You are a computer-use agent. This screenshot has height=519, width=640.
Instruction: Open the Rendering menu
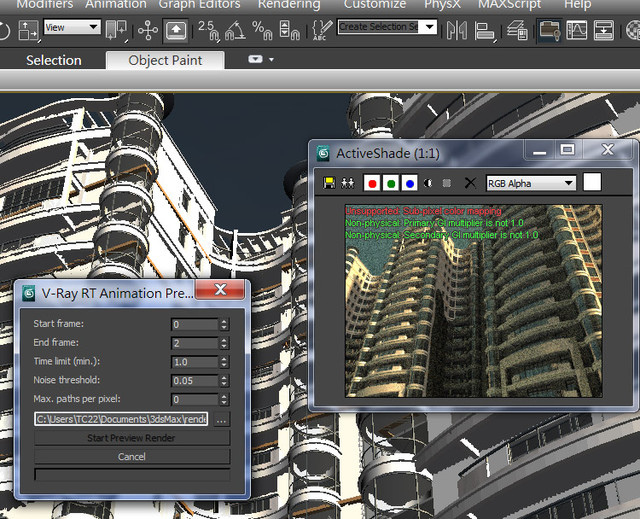tap(289, 4)
